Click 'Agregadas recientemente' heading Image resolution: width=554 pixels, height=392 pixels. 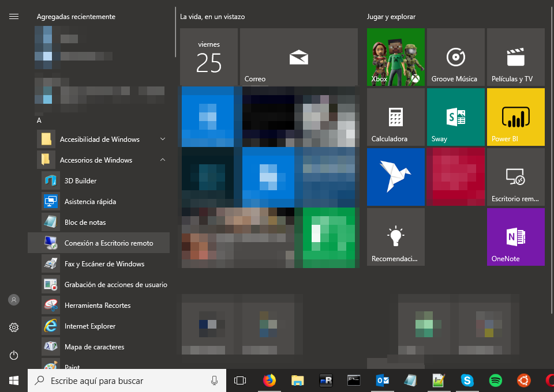tap(76, 17)
